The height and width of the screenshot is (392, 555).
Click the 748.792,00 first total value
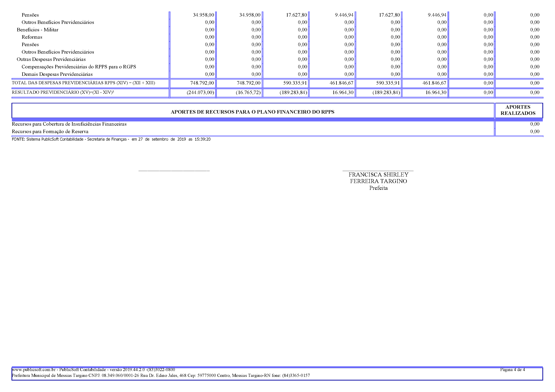coord(202,83)
